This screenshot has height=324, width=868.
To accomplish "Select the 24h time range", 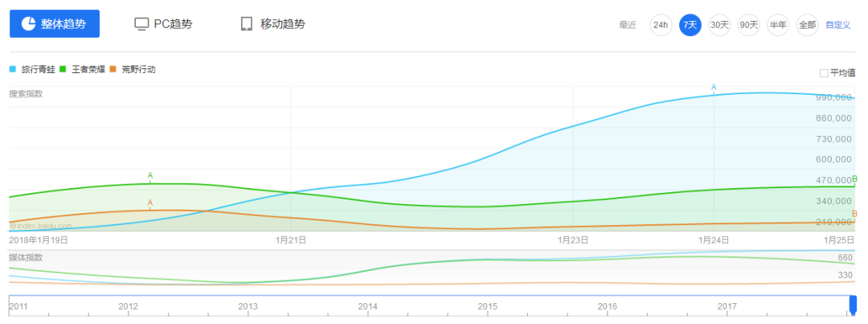I will click(x=661, y=25).
